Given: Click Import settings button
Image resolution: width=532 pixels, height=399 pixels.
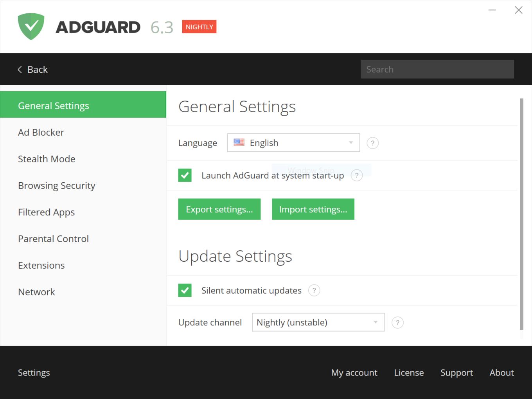Looking at the screenshot, I should (313, 209).
